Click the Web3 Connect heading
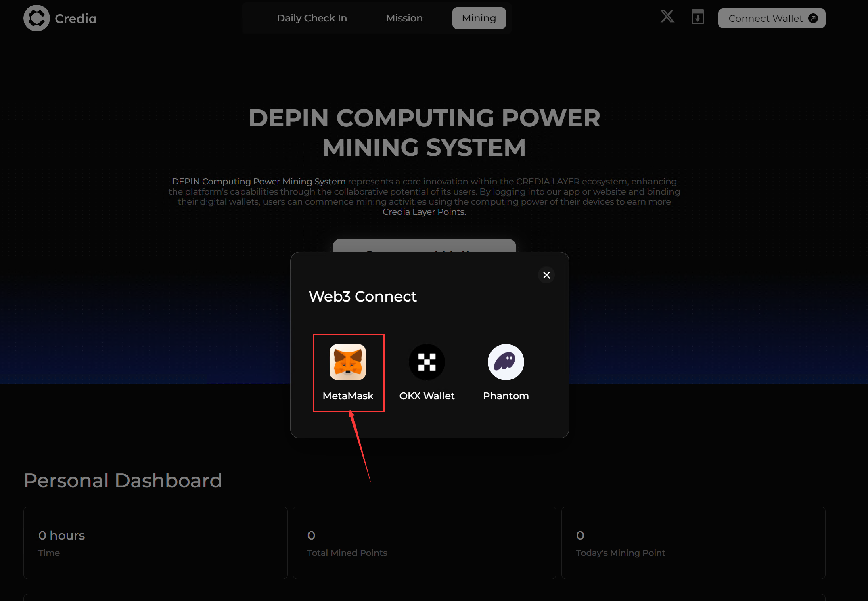Viewport: 868px width, 601px height. 363,297
